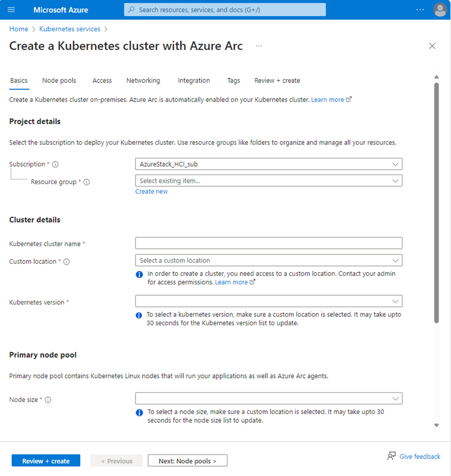451x476 pixels.
Task: Expand the Custom location dropdown
Action: (x=269, y=260)
